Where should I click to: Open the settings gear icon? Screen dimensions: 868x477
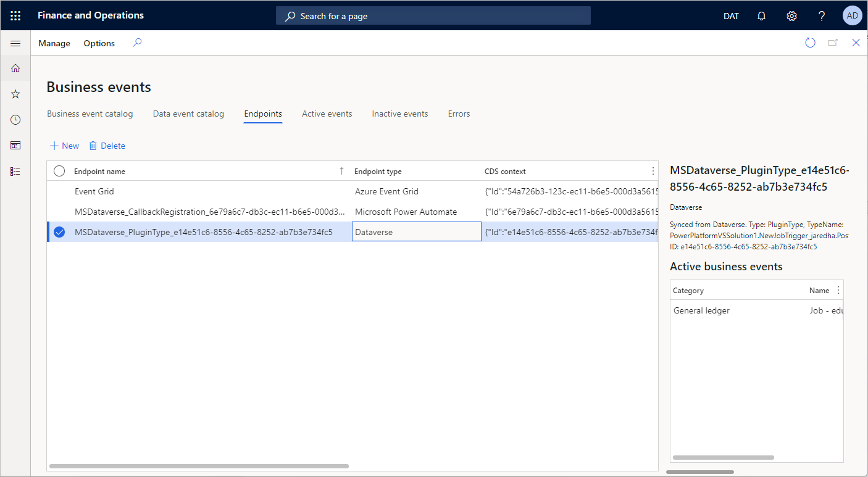click(x=791, y=16)
